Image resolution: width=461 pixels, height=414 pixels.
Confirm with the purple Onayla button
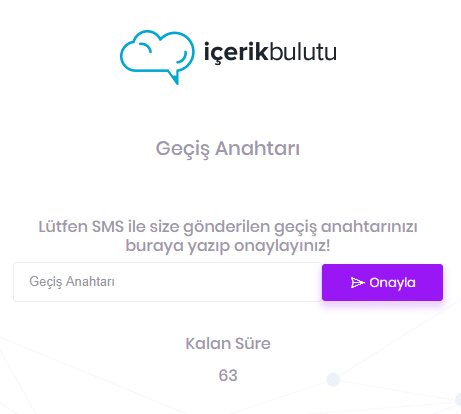382,282
